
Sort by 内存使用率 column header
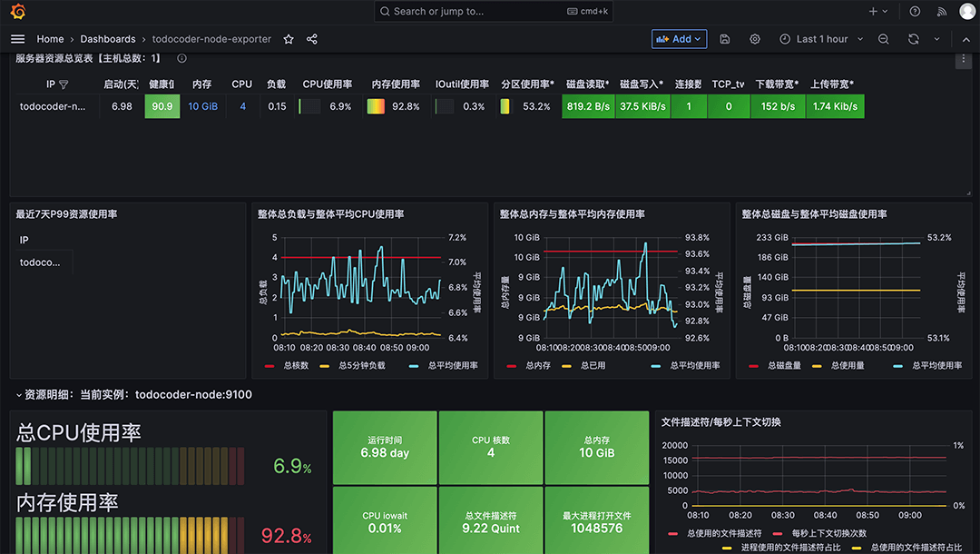tap(395, 84)
